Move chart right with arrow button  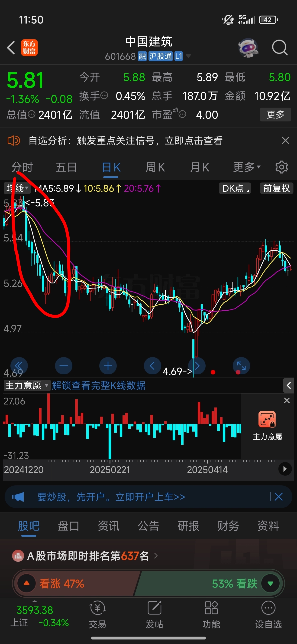pos(197,366)
